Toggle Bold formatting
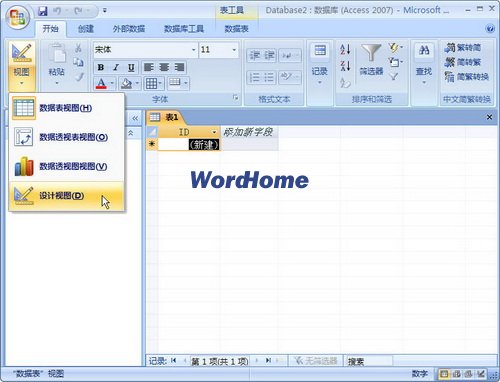 101,67
